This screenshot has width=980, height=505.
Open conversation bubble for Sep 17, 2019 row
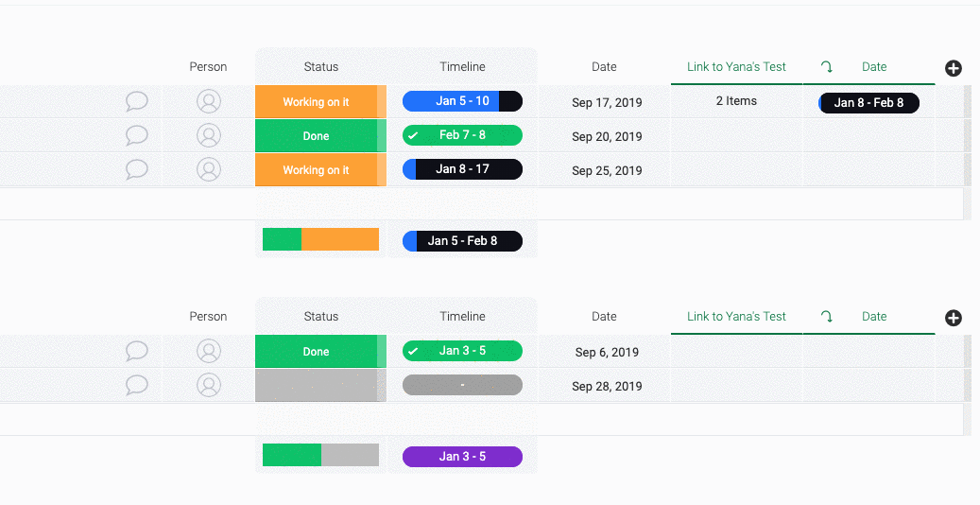137,101
